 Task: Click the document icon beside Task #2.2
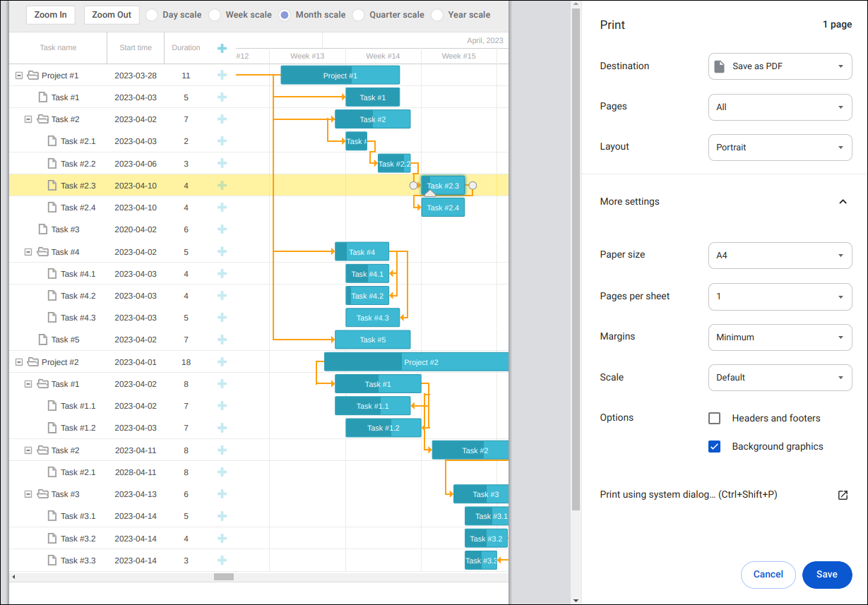52,163
